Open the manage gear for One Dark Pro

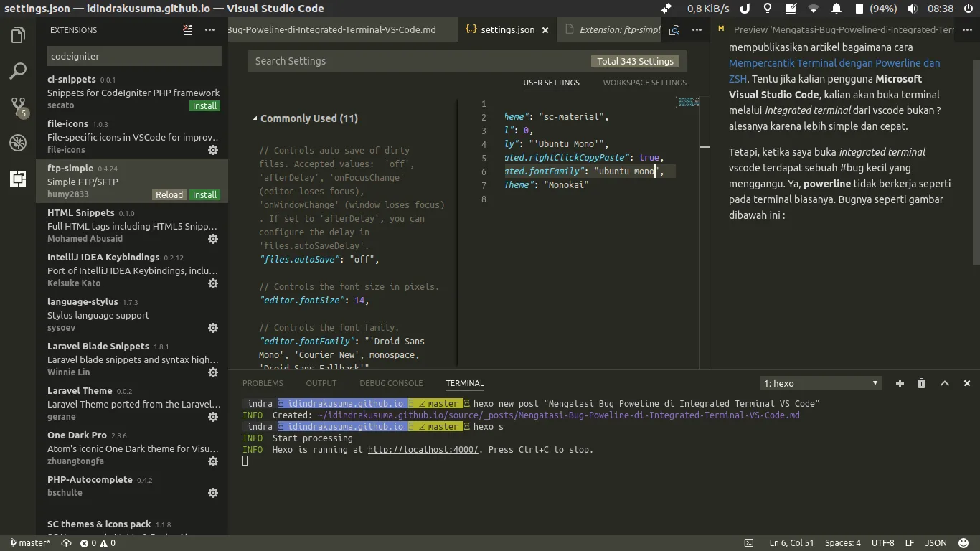(213, 461)
